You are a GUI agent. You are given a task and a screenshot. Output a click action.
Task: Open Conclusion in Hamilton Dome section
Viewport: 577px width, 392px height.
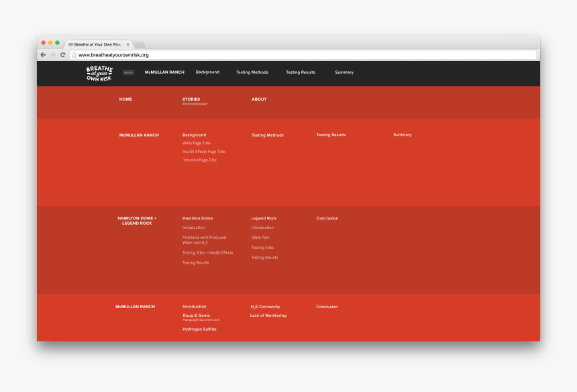click(x=327, y=218)
